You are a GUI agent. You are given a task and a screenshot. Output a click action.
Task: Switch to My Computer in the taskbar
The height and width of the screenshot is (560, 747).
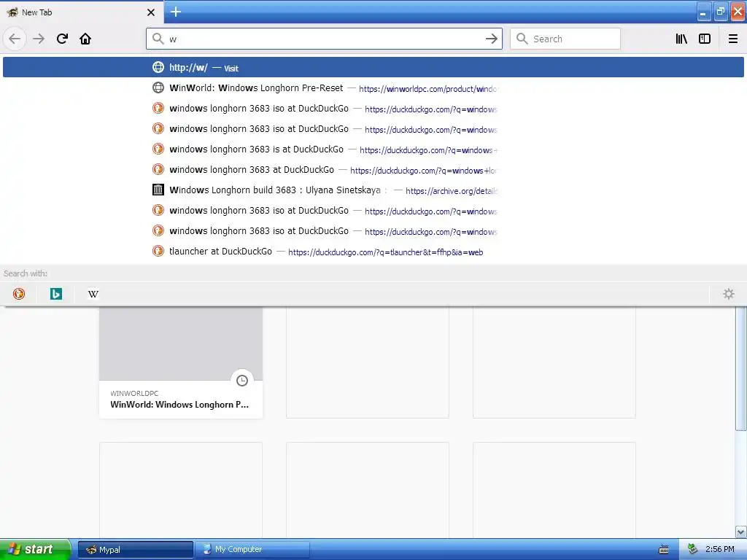click(252, 550)
